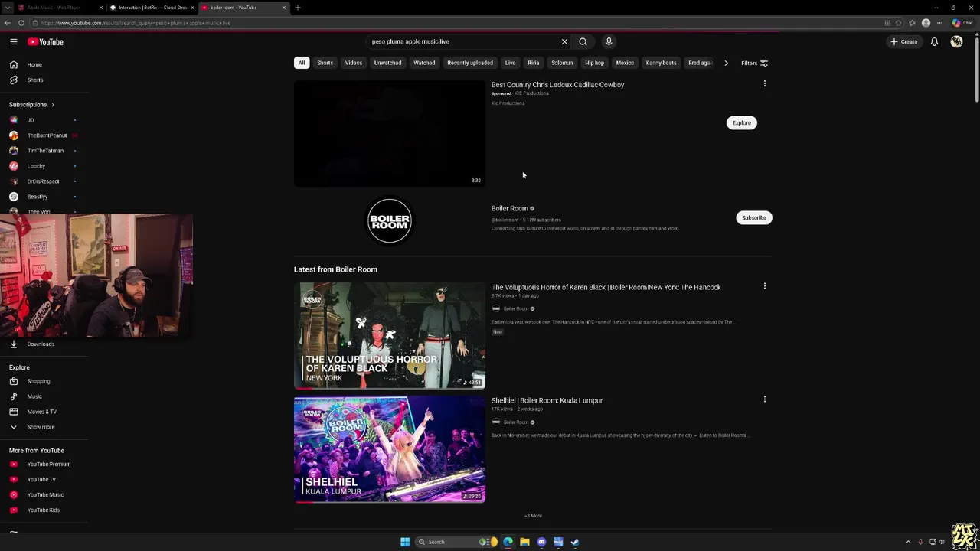
Task: Select the boiler room YouTube tab
Action: [x=244, y=8]
